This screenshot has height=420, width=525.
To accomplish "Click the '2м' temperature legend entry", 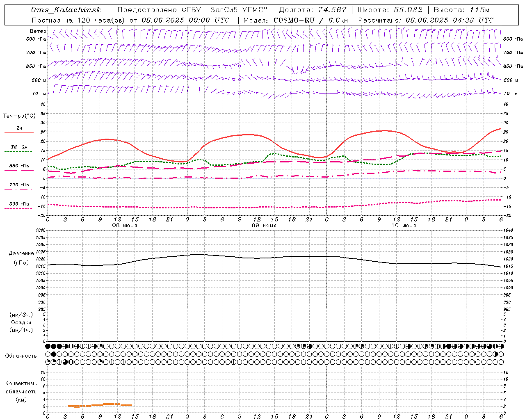I will coord(19,128).
